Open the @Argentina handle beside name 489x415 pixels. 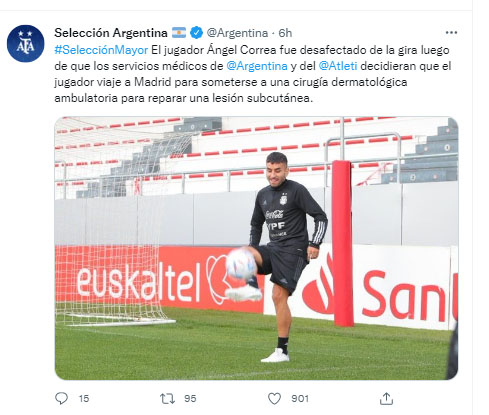(x=237, y=33)
